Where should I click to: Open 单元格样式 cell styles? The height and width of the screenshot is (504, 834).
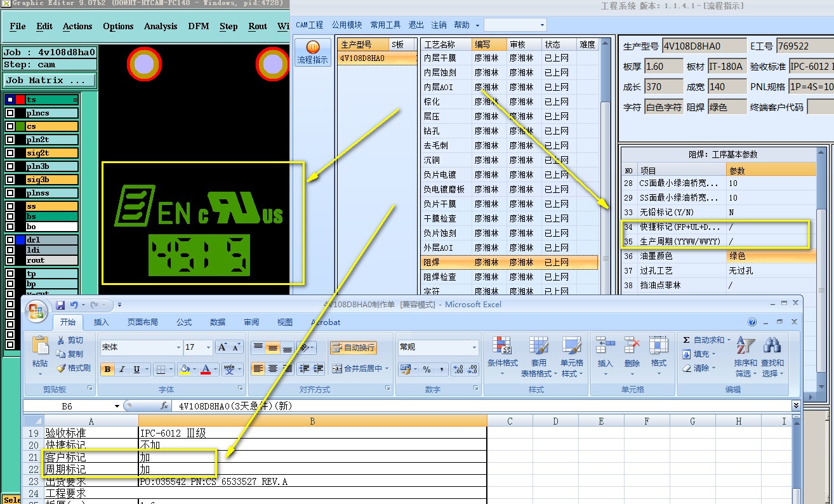(x=572, y=357)
